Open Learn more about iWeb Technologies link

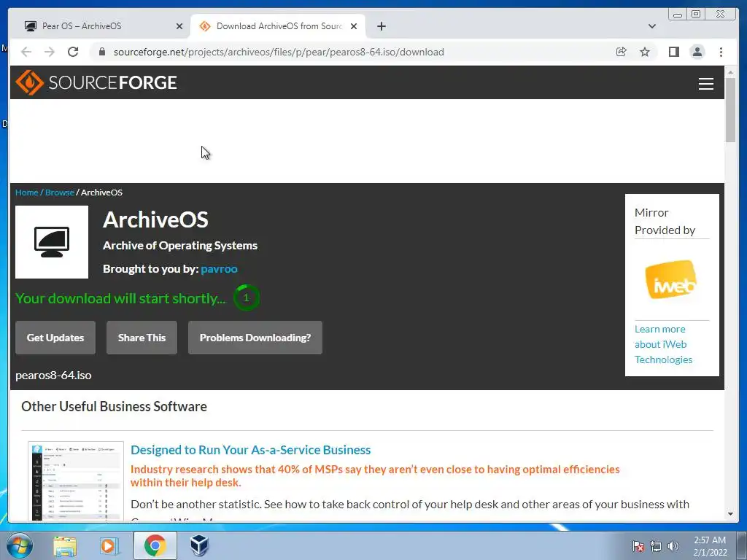click(x=663, y=344)
